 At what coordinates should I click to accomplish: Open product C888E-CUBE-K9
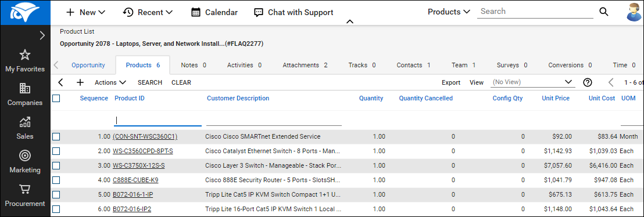click(x=135, y=180)
